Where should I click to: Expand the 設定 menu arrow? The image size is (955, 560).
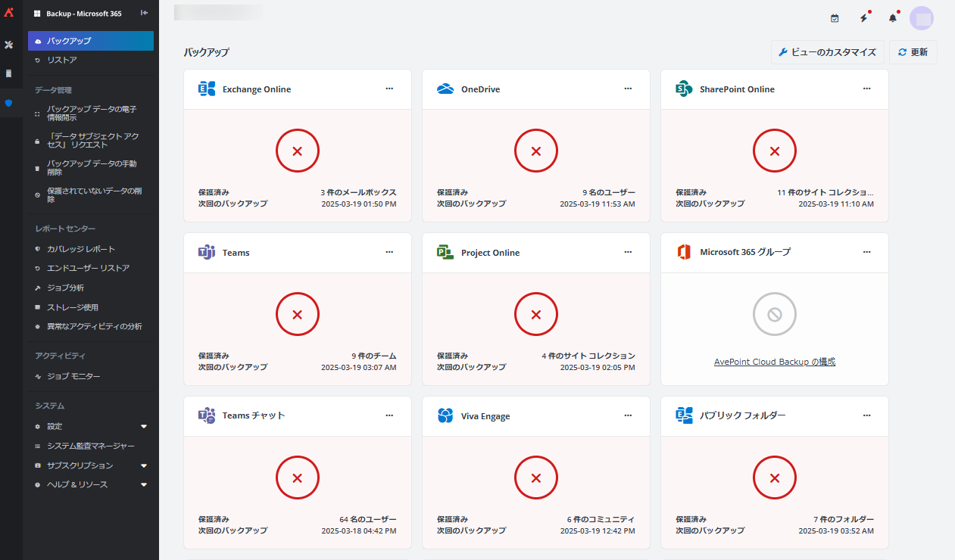[x=144, y=427]
